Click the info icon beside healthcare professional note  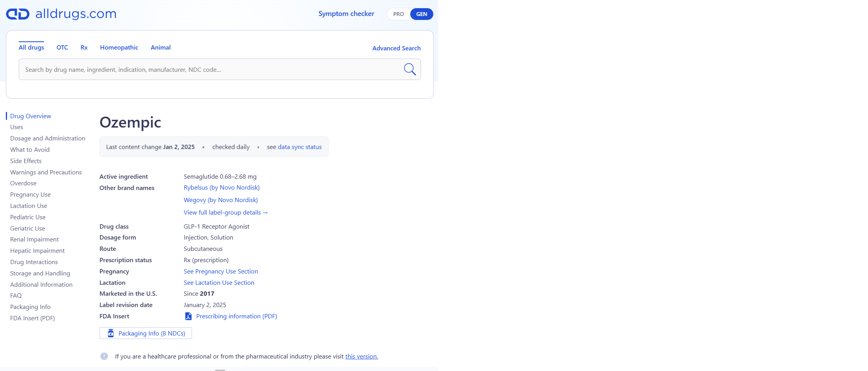coord(104,356)
